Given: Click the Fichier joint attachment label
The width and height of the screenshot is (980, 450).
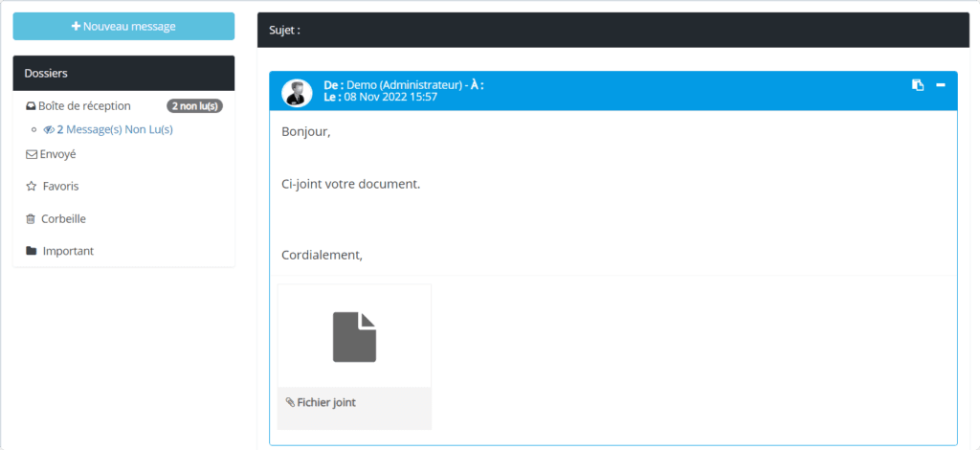Looking at the screenshot, I should [326, 402].
